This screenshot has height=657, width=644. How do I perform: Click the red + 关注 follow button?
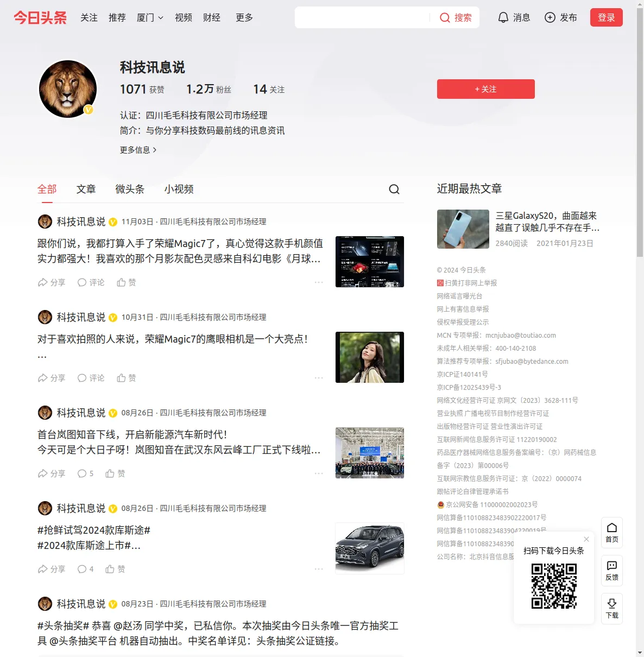click(486, 89)
